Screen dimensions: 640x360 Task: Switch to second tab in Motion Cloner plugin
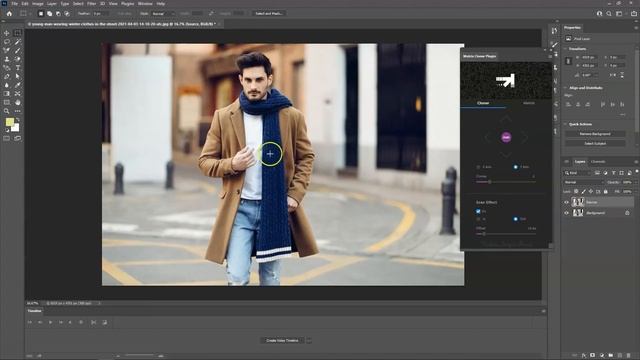529,103
